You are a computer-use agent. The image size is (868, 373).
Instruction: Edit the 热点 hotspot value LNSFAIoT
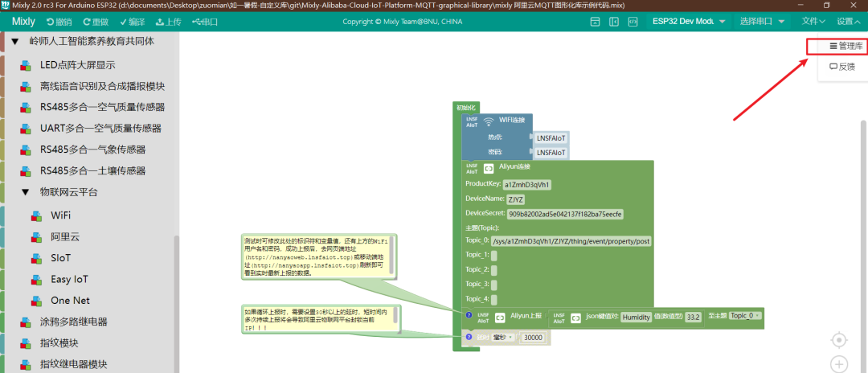pos(551,137)
